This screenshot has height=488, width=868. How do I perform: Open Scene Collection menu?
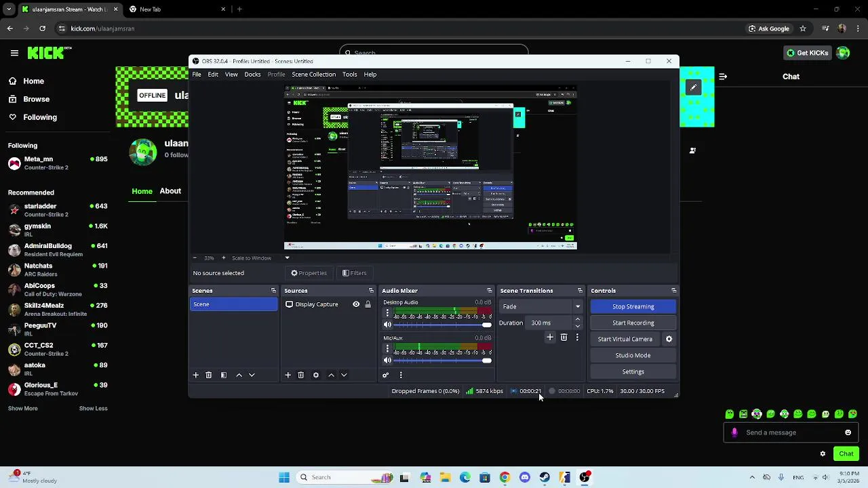click(313, 74)
